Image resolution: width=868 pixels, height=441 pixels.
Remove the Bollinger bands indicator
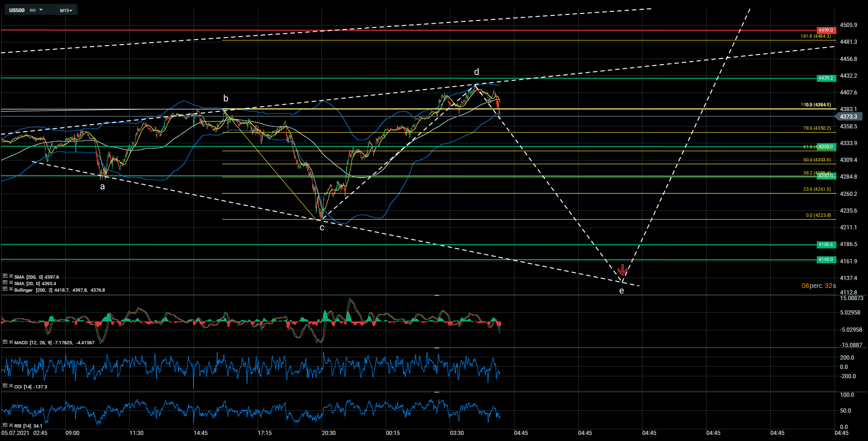pos(11,289)
